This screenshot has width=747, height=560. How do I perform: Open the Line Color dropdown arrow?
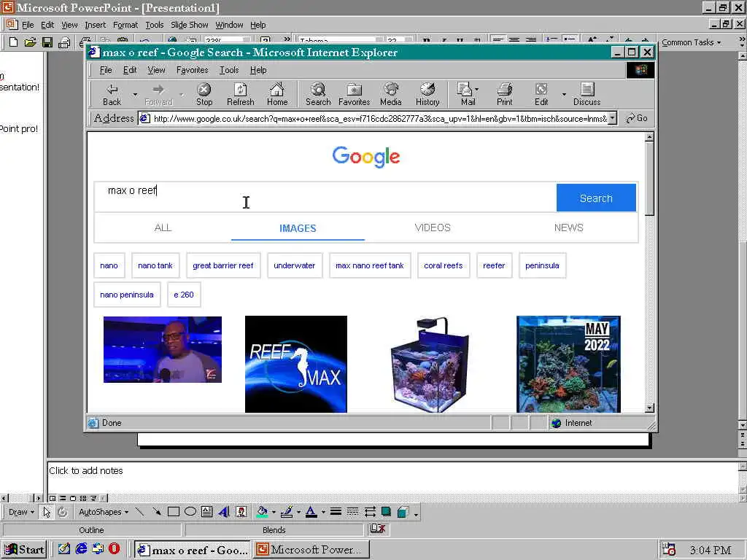point(298,513)
